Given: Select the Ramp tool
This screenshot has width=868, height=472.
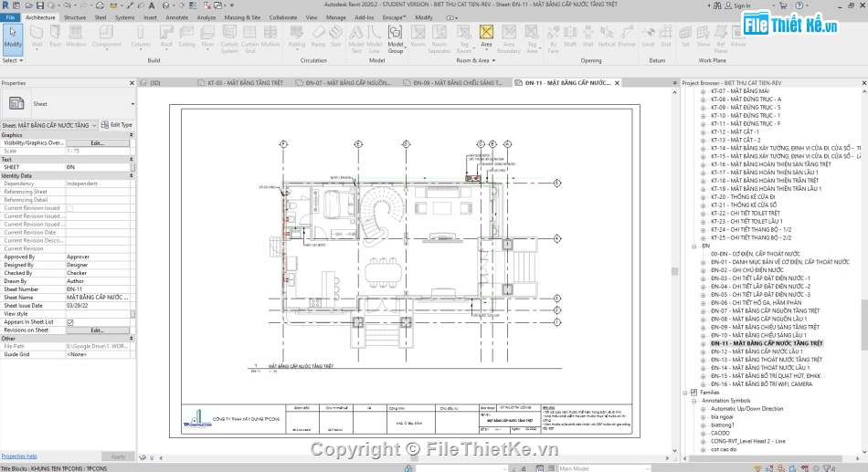Looking at the screenshot, I should pyautogui.click(x=318, y=37).
